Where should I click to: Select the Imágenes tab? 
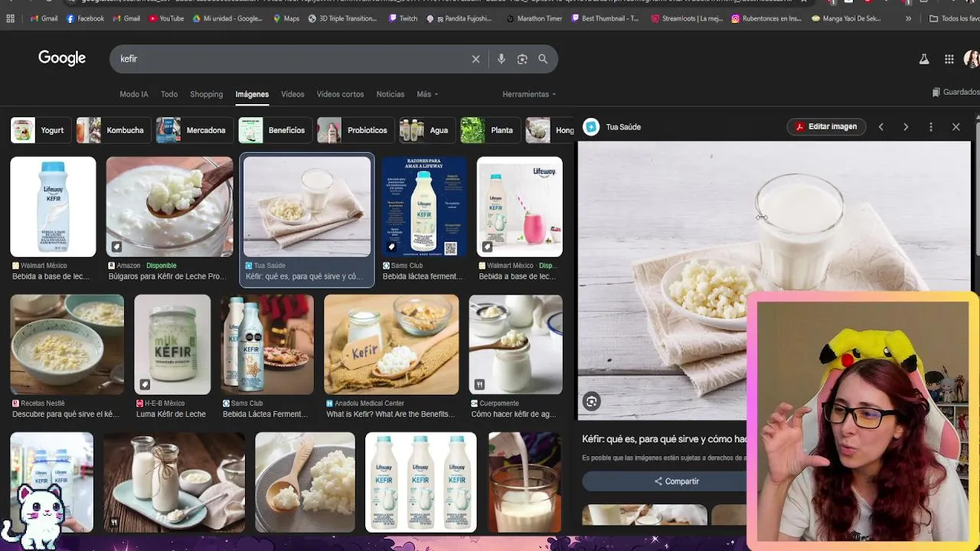point(252,94)
